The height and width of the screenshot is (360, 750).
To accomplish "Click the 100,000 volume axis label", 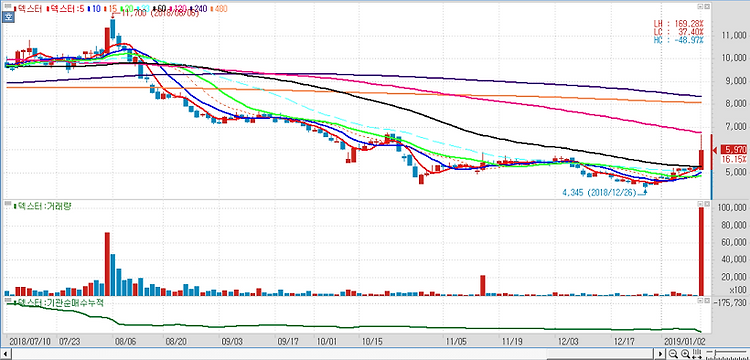I will coord(732,208).
